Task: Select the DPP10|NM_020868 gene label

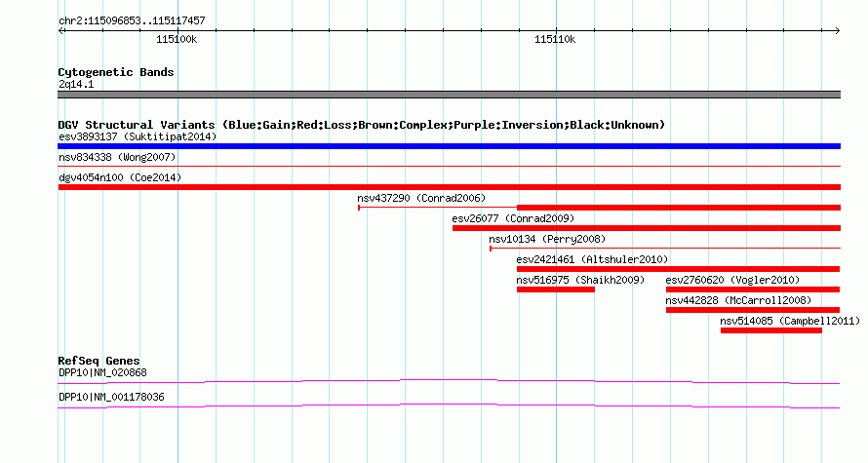Action: (103, 372)
